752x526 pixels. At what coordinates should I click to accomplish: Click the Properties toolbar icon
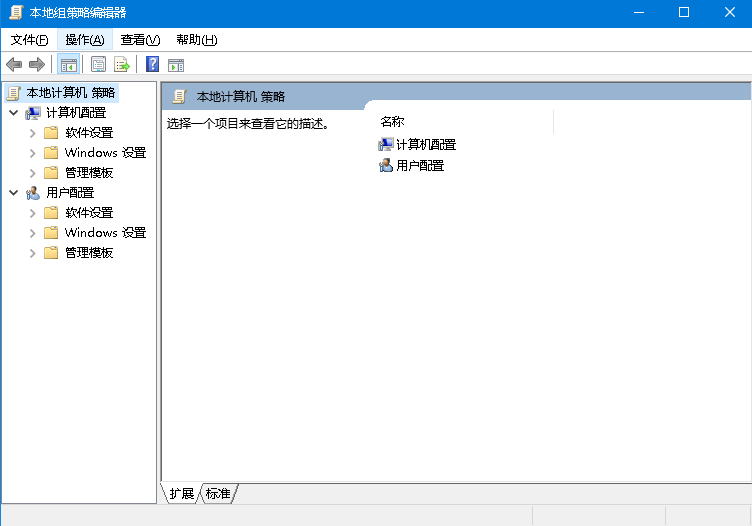pos(98,65)
